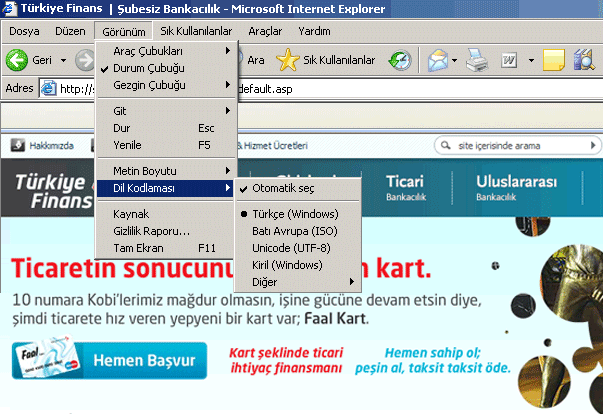
Task: Click the Hizmet Ücretleri link
Action: pyautogui.click(x=275, y=146)
